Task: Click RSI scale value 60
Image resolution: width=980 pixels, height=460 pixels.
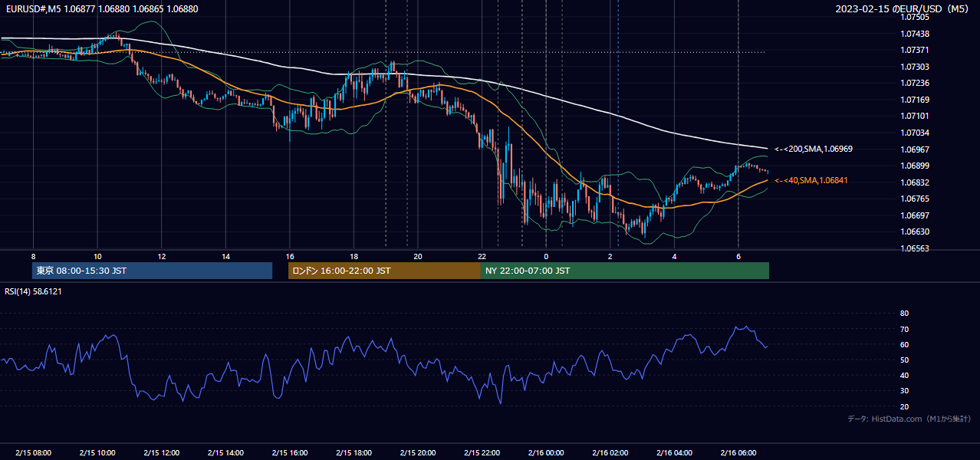Action: [x=904, y=344]
